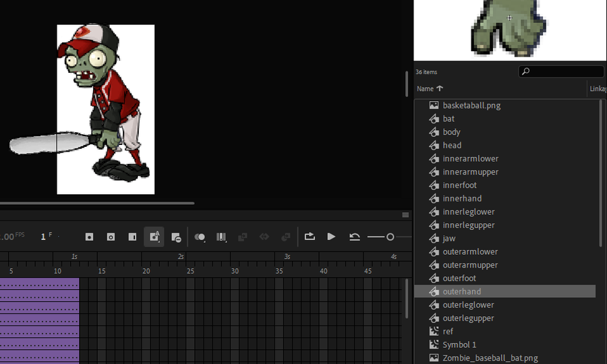Click frame 30 on the timeline ruler
This screenshot has height=364, width=607.
tap(235, 271)
